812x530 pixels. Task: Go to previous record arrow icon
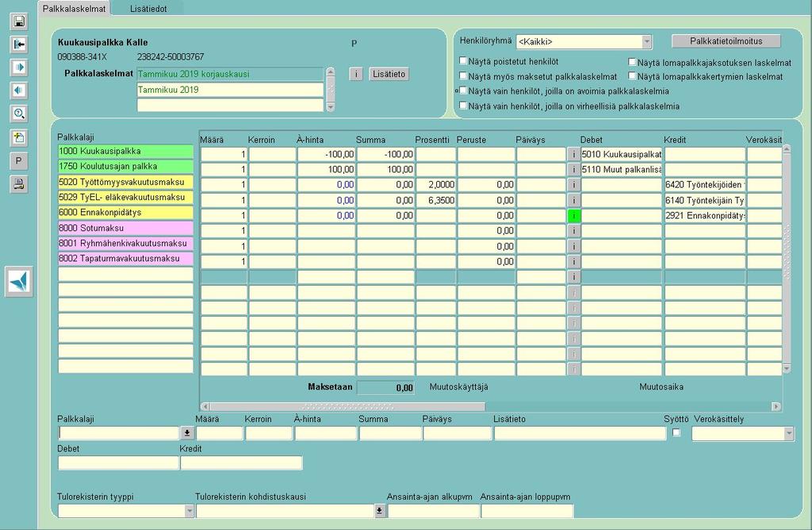coord(19,90)
